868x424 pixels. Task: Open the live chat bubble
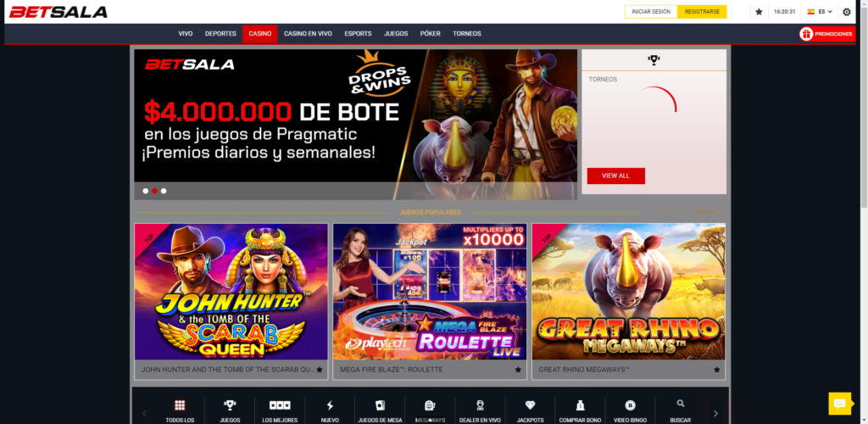point(839,404)
